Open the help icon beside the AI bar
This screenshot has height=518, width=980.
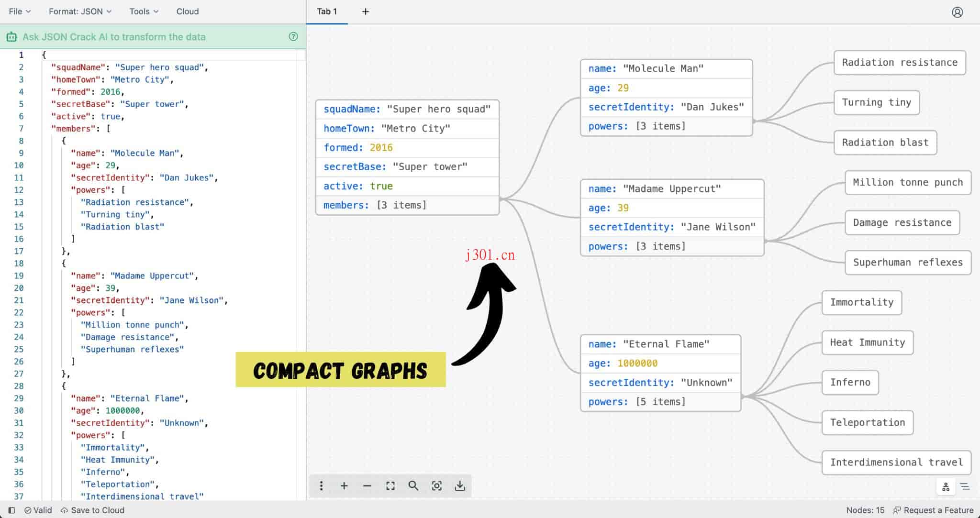293,36
